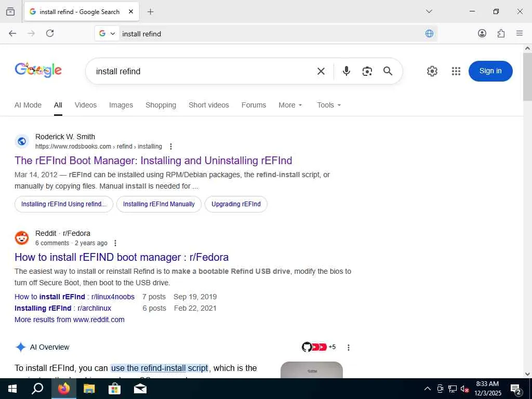Click 'More results from www.reddit.com'
The width and height of the screenshot is (532, 399).
[70, 320]
